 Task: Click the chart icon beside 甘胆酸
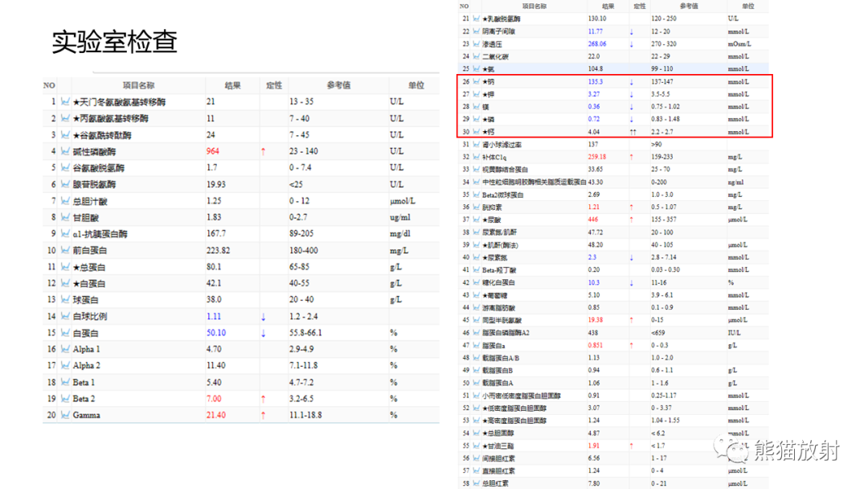click(65, 218)
